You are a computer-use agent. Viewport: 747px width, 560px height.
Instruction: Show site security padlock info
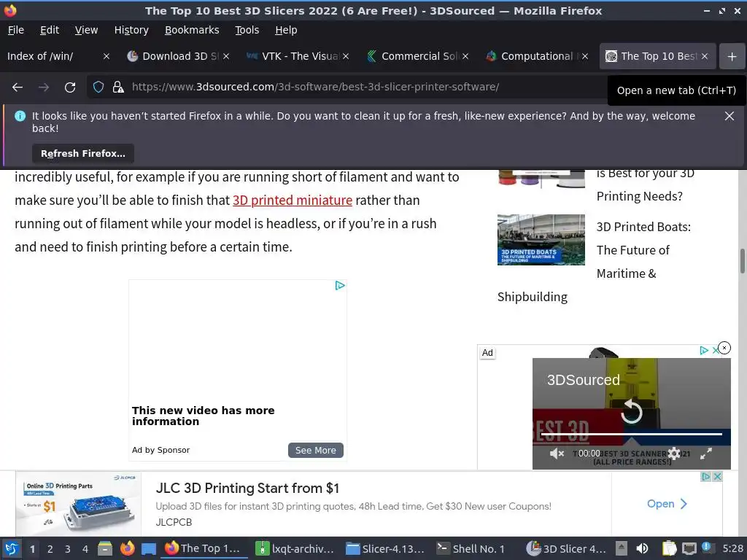[x=118, y=87]
